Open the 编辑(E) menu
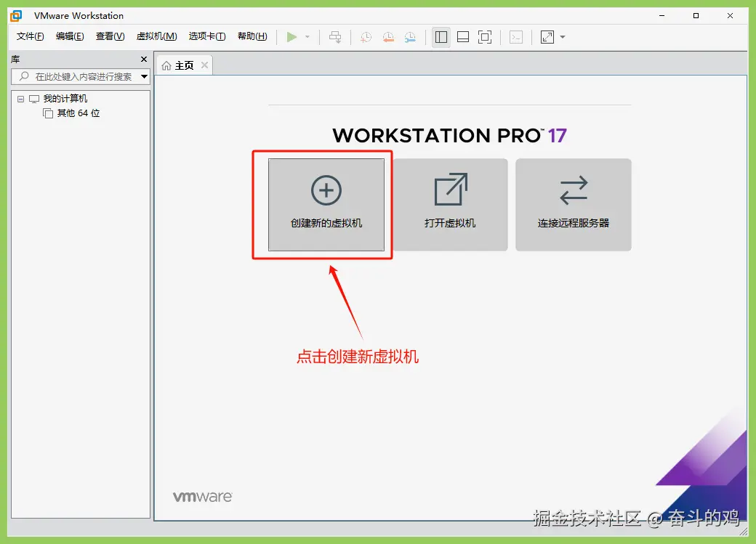The image size is (756, 544). pyautogui.click(x=70, y=36)
